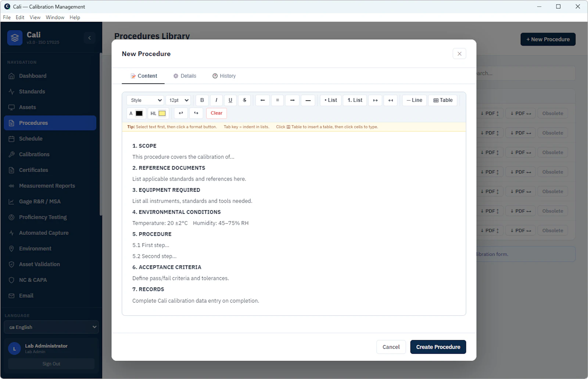Image resolution: width=588 pixels, height=379 pixels.
Task: Close the New Procedure dialog
Action: point(459,54)
